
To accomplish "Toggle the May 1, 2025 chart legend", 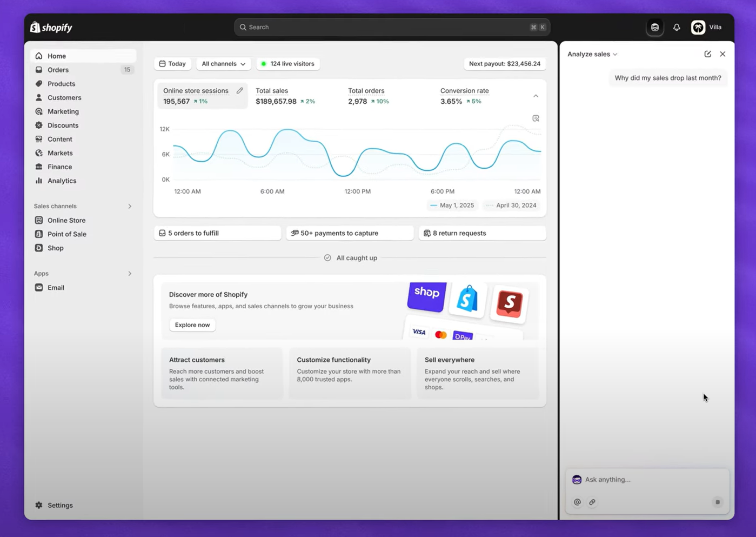I will [452, 205].
